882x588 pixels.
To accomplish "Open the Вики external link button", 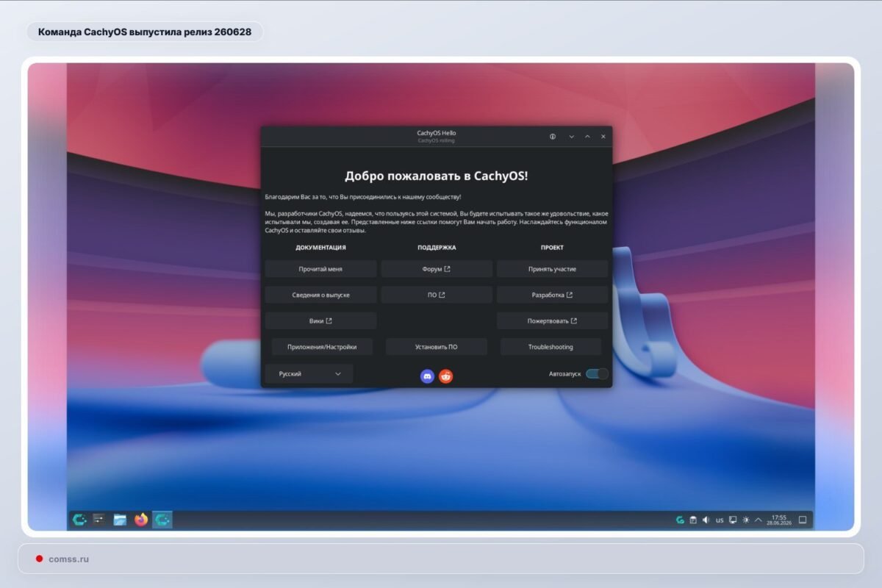I will (x=320, y=320).
